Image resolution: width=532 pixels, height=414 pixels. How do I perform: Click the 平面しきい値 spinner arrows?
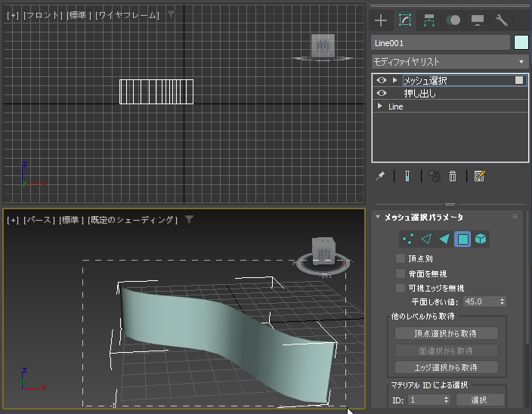[502, 301]
